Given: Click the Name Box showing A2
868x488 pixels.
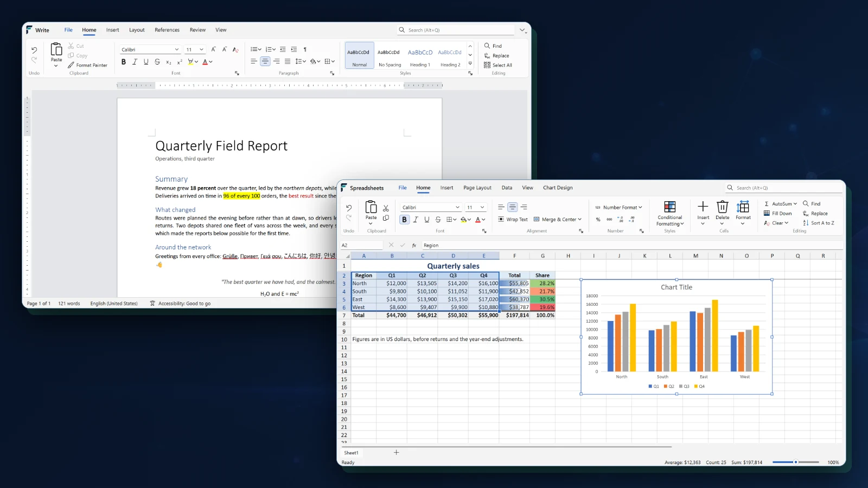Looking at the screenshot, I should (361, 246).
